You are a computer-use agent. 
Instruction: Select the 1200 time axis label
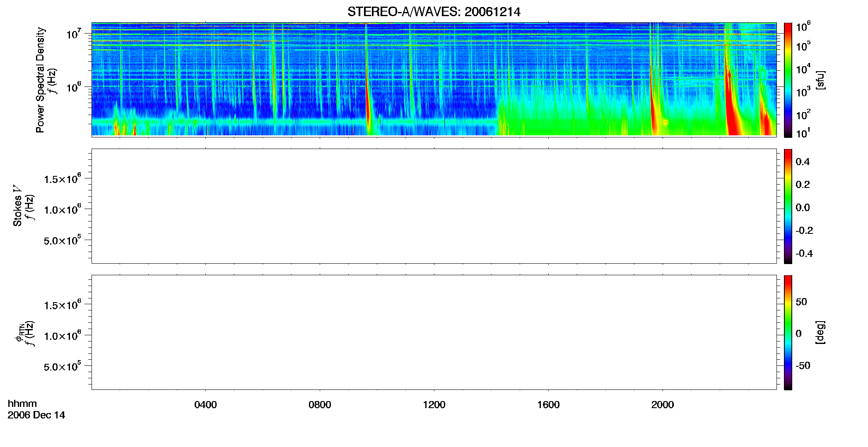coord(434,405)
